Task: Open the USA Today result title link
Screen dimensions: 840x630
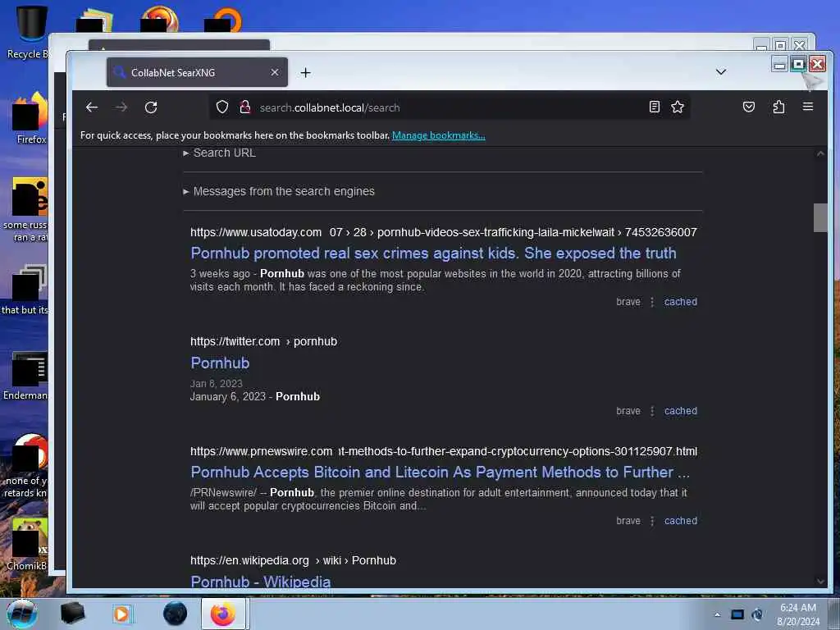Action: [433, 253]
